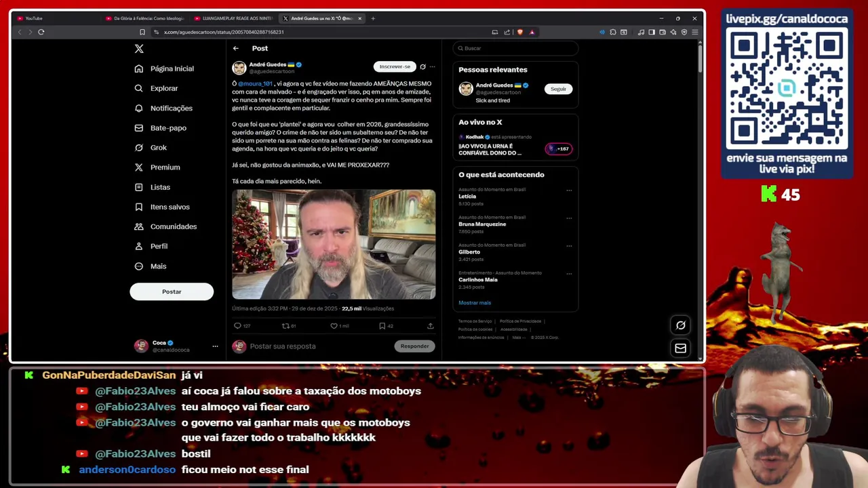The width and height of the screenshot is (868, 488).
Task: Click the repost icon with 61
Action: (x=285, y=326)
